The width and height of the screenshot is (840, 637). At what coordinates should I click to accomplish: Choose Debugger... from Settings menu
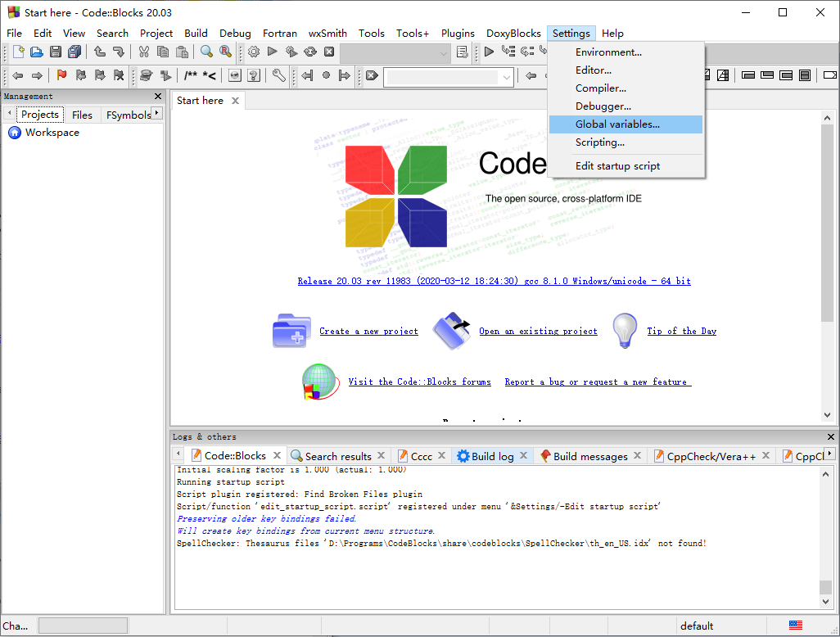click(625, 106)
